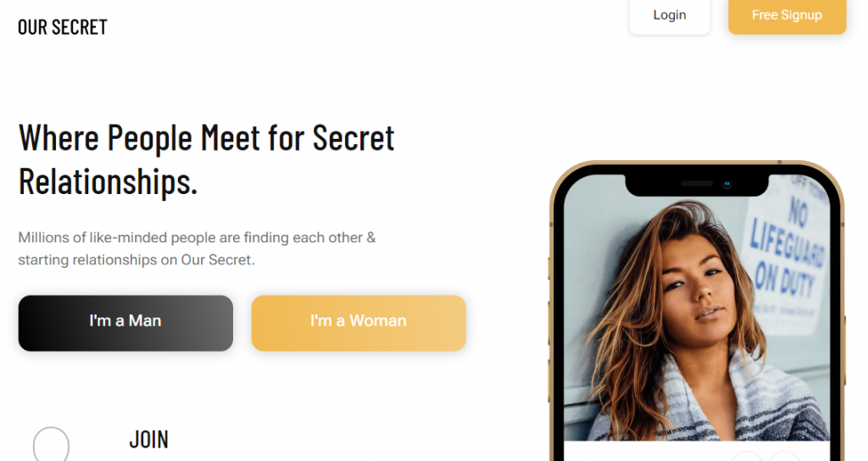Click the white card below the profile photo
The width and height of the screenshot is (868, 461).
coord(697,451)
